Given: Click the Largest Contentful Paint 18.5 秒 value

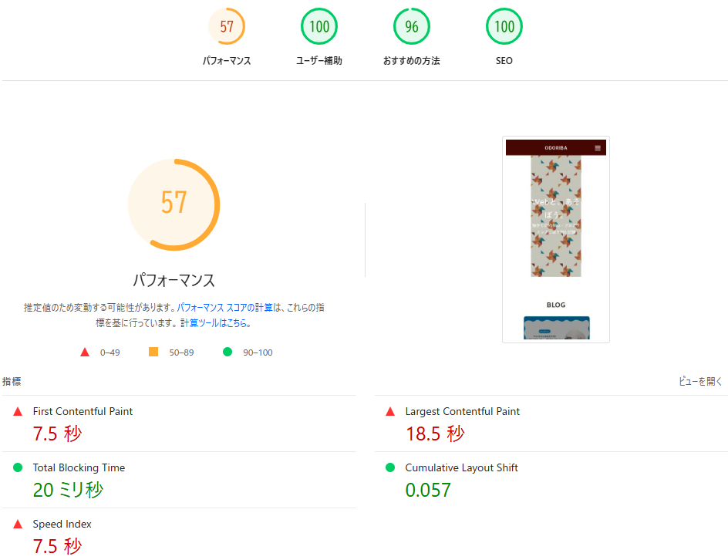Looking at the screenshot, I should [x=435, y=433].
